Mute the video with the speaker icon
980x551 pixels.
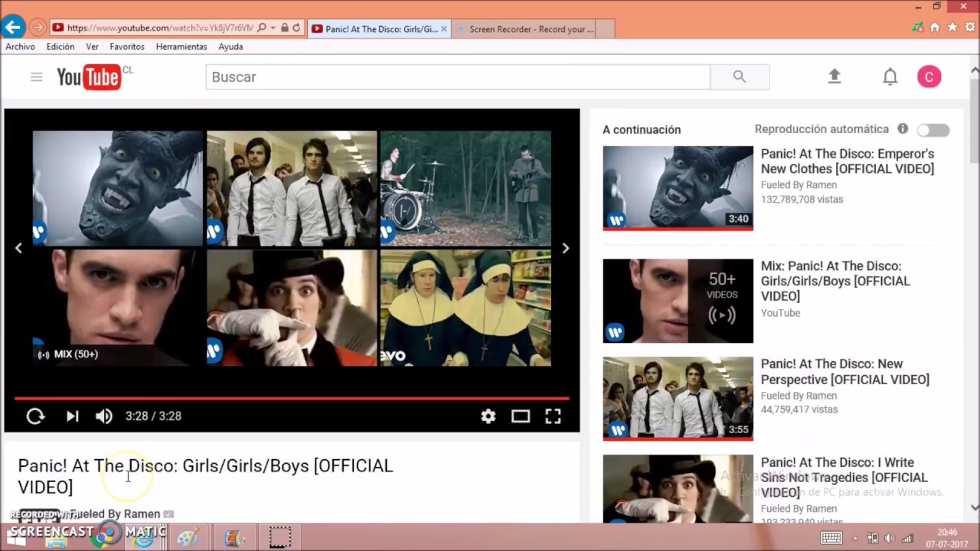tap(104, 416)
